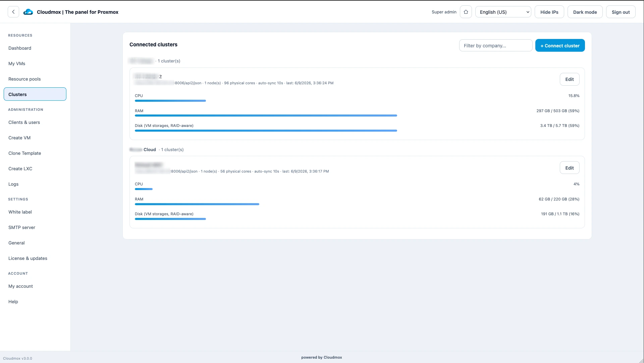
Task: Click Sign out button
Action: [621, 12]
